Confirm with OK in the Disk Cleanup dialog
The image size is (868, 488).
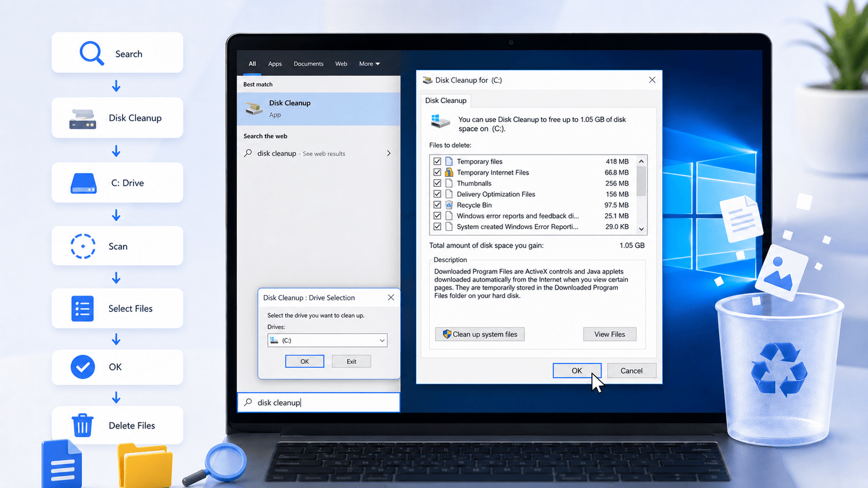(x=577, y=371)
